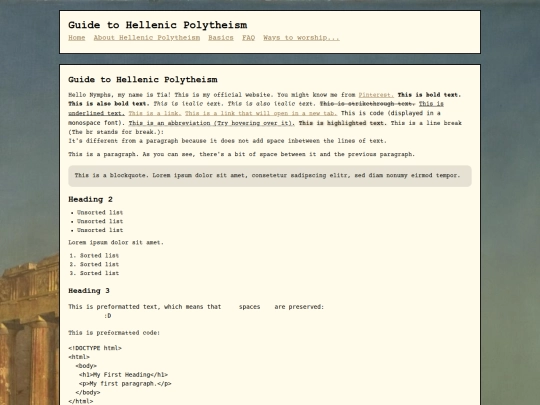Click the main article heading Guide to Hellenic Polytheism
Image resolution: width=540 pixels, height=405 pixels.
143,80
